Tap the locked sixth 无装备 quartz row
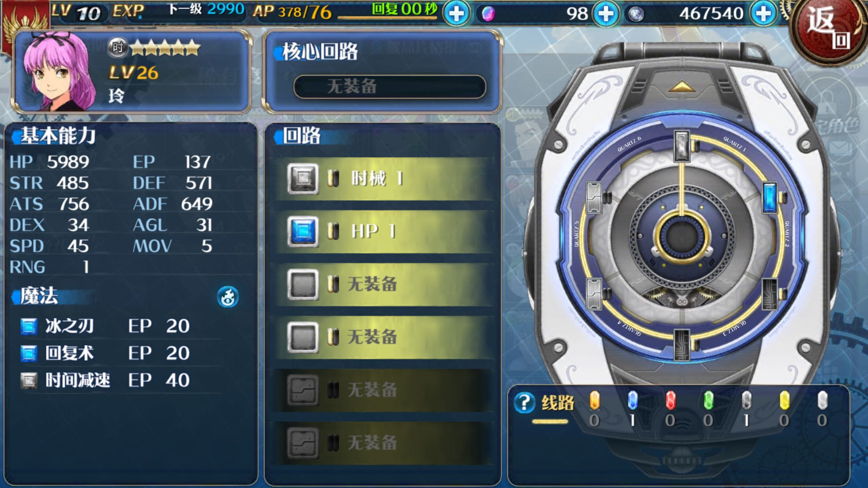This screenshot has width=868, height=488. click(384, 443)
